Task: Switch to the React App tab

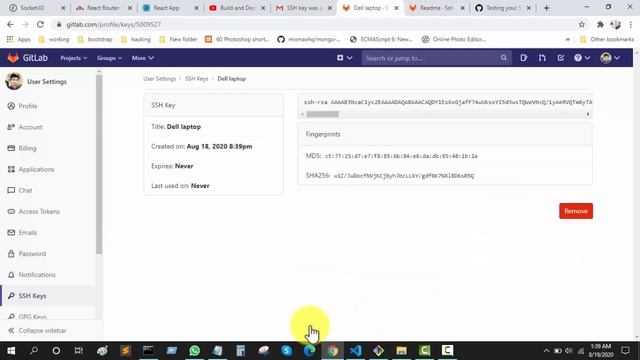Action: point(170,8)
